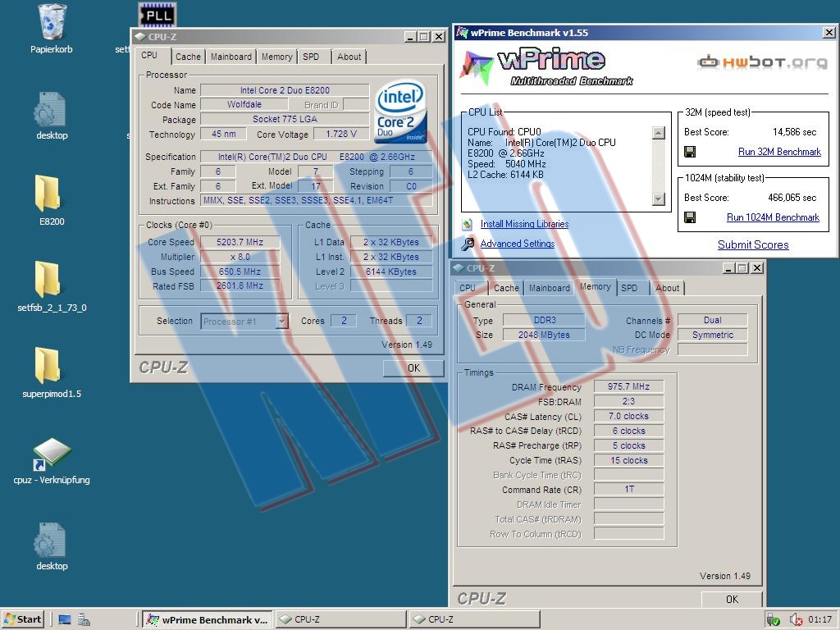Click the 32M Best Score 14,586 sec
The height and width of the screenshot is (630, 840).
point(794,132)
